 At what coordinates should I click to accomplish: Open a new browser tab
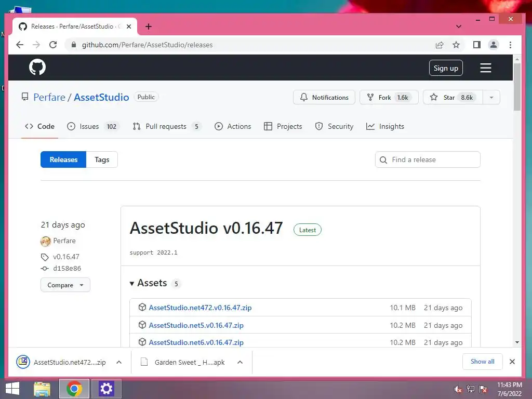(x=148, y=26)
